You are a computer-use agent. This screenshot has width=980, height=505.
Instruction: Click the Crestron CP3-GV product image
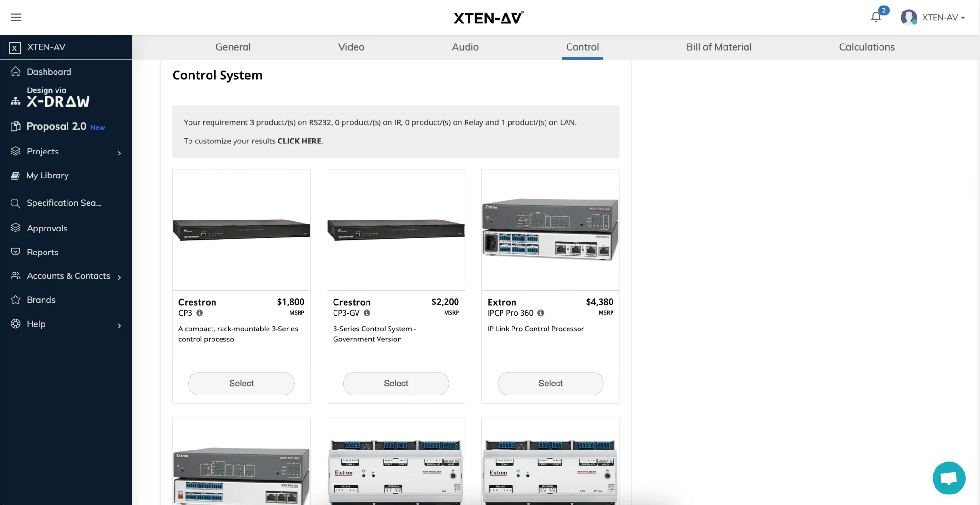(396, 230)
